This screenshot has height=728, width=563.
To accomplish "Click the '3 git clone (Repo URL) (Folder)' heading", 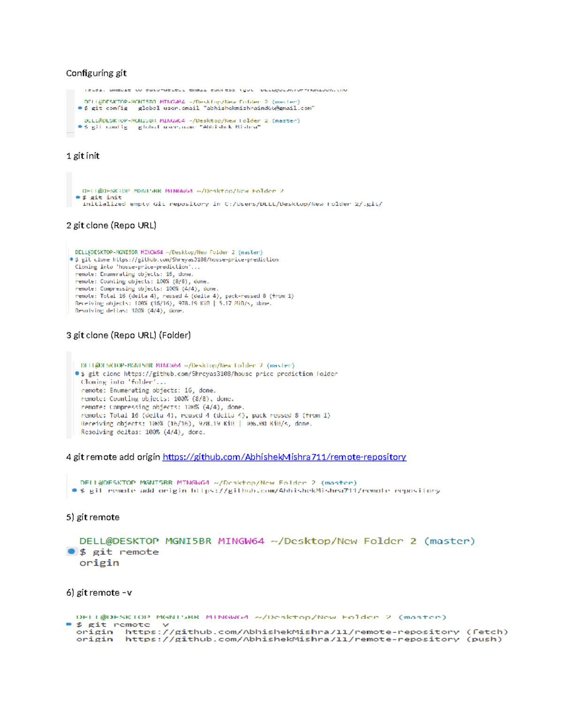I will click(x=129, y=335).
